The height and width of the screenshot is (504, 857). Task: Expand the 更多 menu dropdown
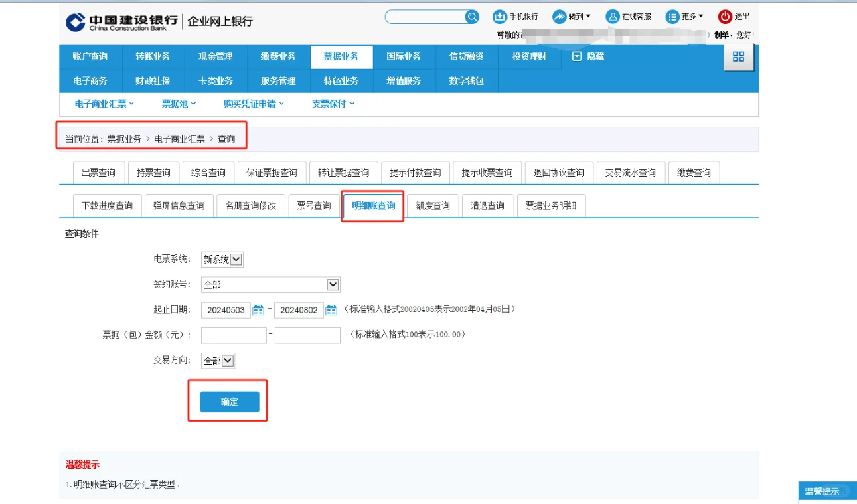click(684, 17)
